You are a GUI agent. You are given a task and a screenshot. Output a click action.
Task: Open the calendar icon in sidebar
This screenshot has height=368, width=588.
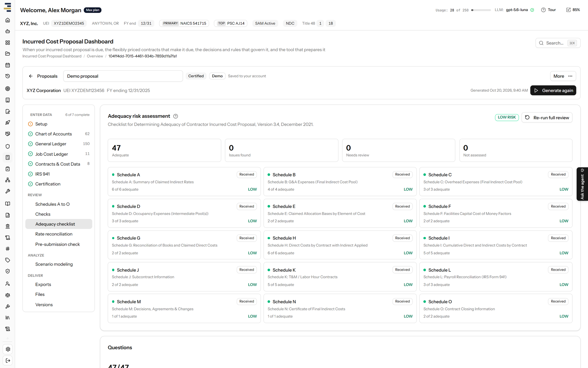tap(8, 65)
